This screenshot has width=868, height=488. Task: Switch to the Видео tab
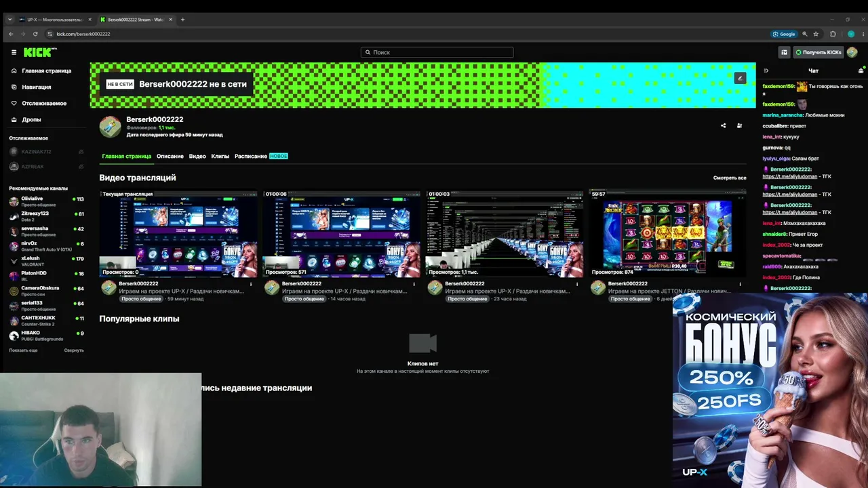point(197,156)
